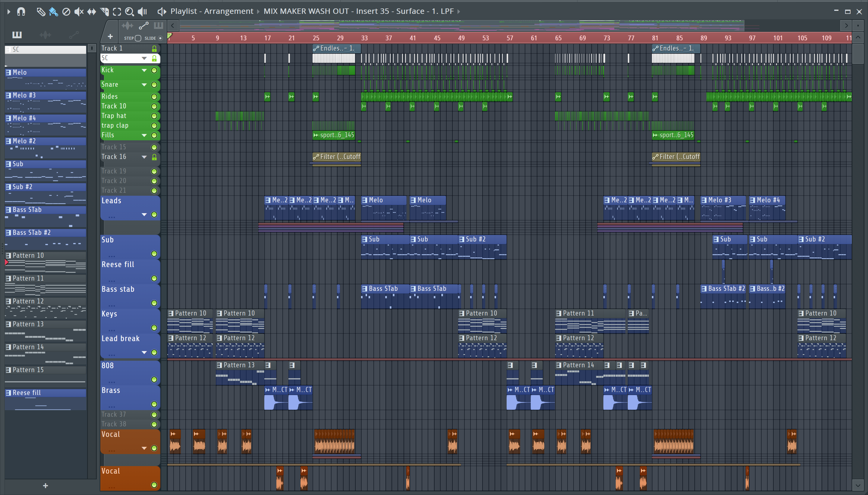Select the Slice tool
Image resolution: width=868 pixels, height=495 pixels.
pyautogui.click(x=105, y=12)
